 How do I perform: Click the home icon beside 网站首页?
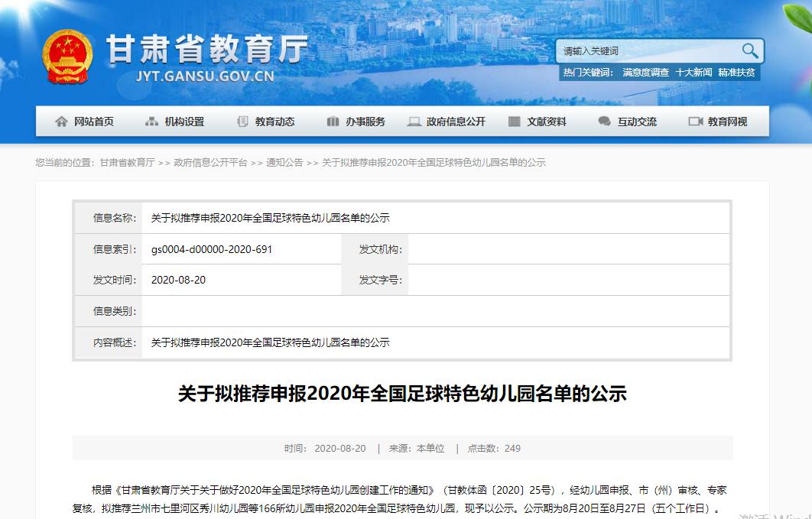tap(63, 122)
